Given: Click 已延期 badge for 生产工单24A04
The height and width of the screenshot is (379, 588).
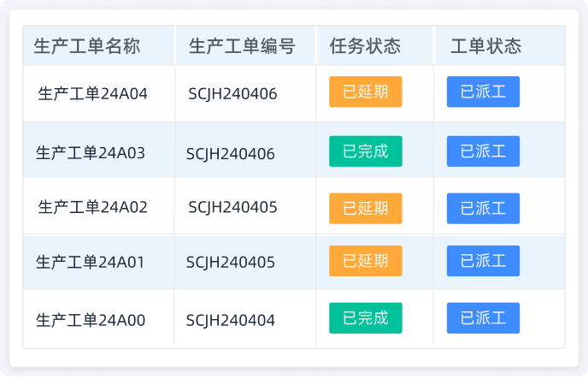Looking at the screenshot, I should [366, 92].
